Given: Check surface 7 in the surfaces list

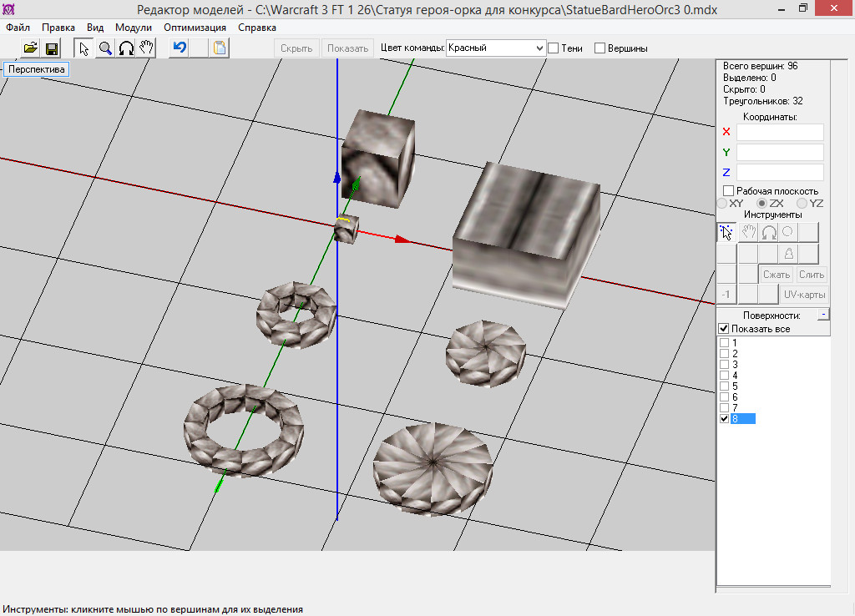Looking at the screenshot, I should (724, 408).
